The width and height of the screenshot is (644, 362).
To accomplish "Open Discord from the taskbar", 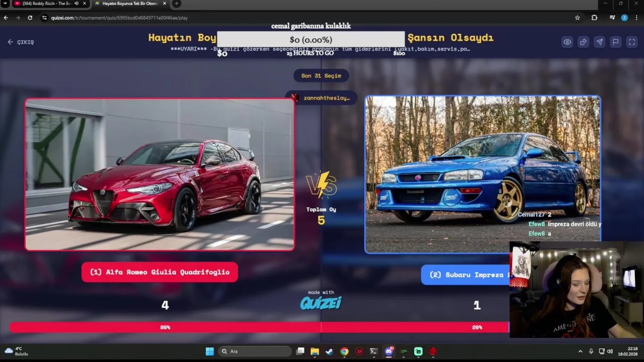I will point(388,351).
